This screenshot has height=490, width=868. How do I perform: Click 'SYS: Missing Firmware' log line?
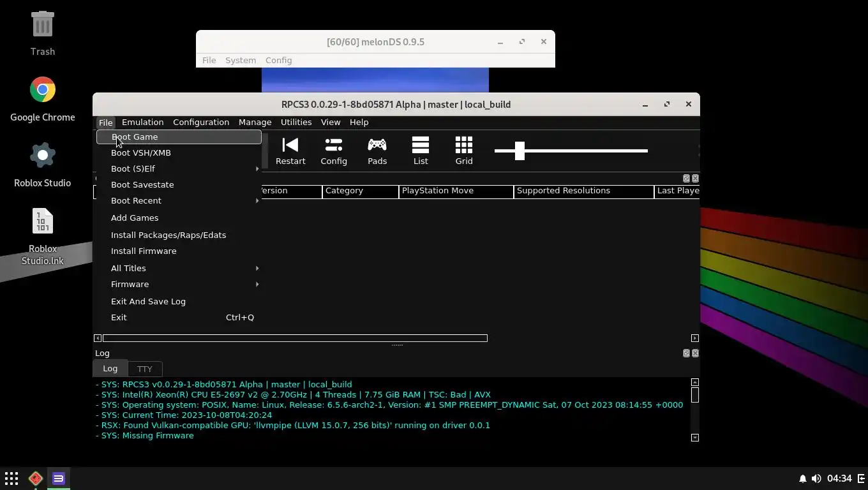(145, 436)
